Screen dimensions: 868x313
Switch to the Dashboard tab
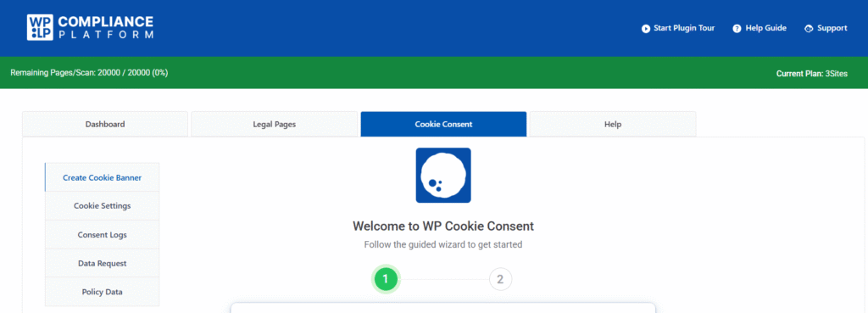tap(105, 124)
